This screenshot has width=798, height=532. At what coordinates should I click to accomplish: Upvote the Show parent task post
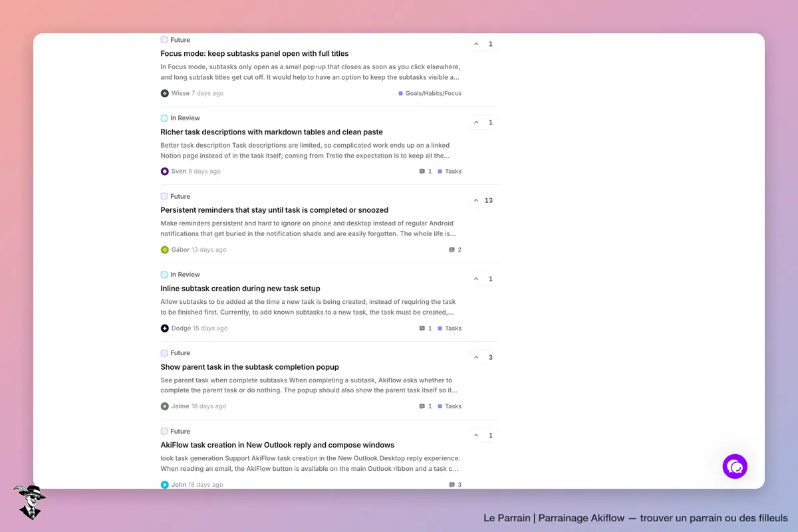point(483,357)
